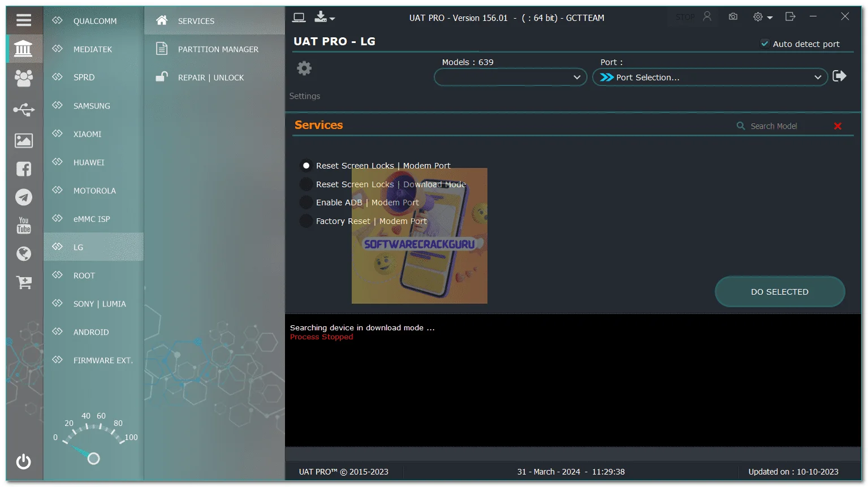Screen dimensions: 868x487
Task: Take a screenshot with camera icon
Action: pos(733,17)
